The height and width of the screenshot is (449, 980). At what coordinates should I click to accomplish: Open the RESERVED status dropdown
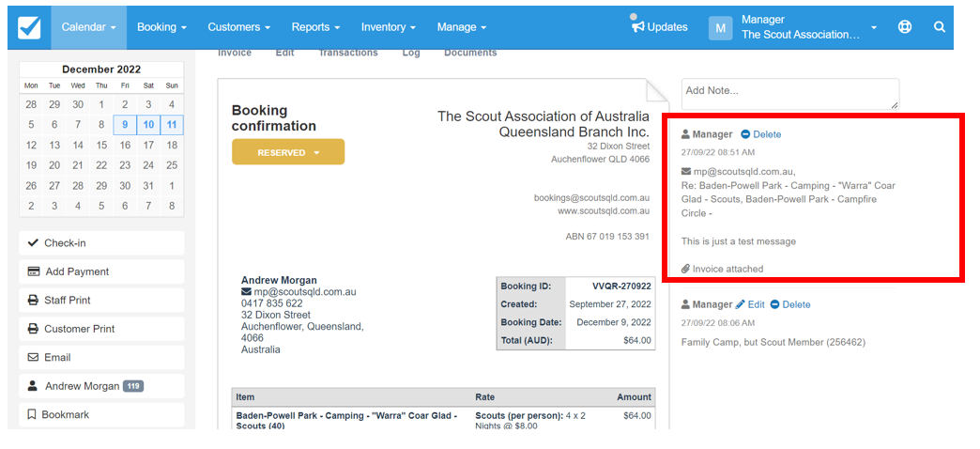(x=288, y=152)
